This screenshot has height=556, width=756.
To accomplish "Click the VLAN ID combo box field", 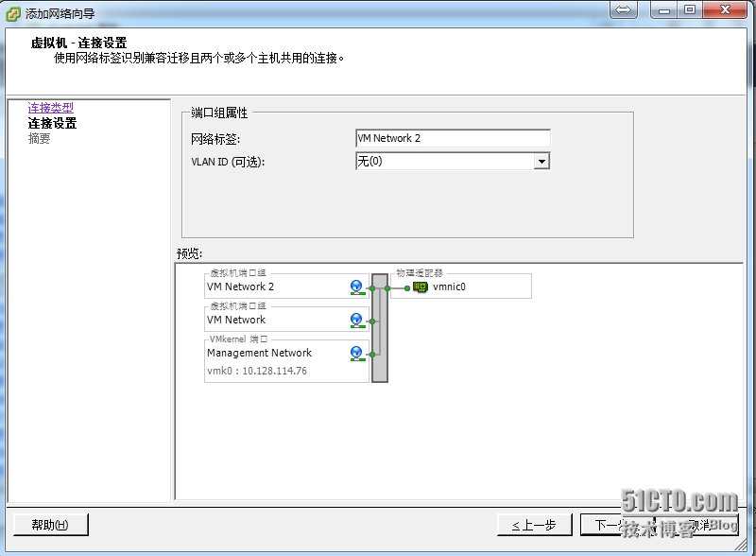I will click(x=453, y=161).
